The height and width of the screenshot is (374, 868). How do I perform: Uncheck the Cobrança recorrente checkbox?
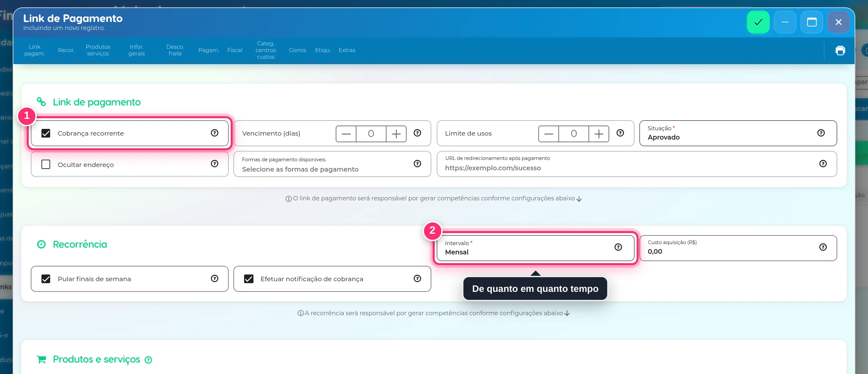click(46, 133)
